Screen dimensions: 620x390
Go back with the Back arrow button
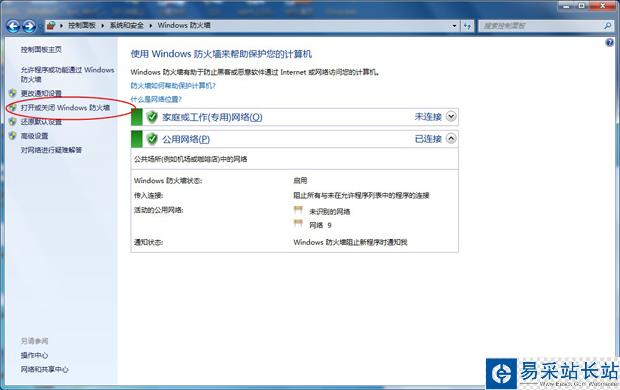[13, 26]
